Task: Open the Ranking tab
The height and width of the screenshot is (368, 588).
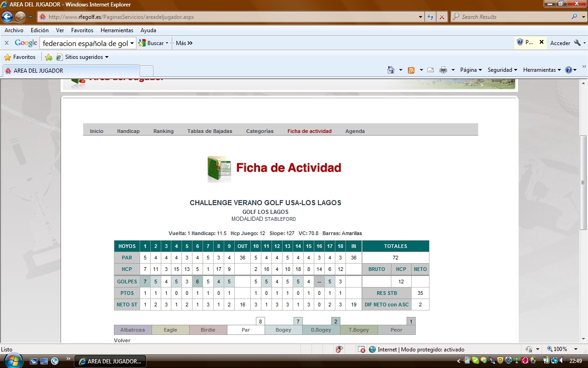Action: (x=164, y=131)
